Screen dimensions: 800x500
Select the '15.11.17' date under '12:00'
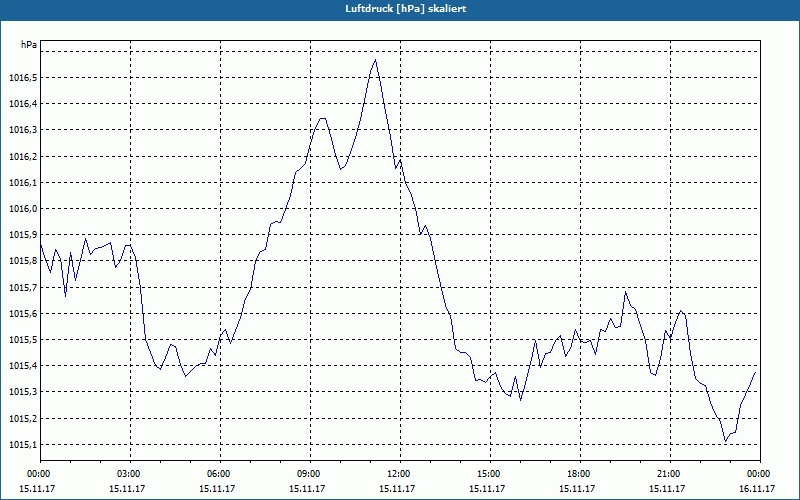coord(397,488)
